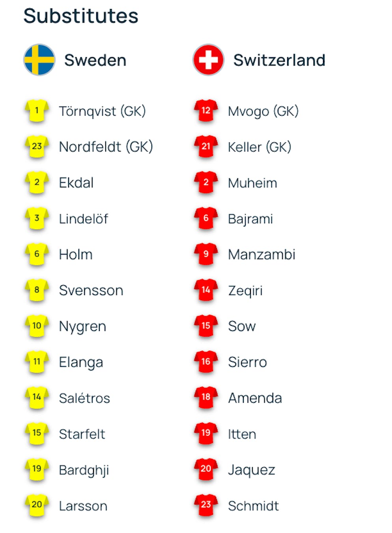This screenshot has width=392, height=533.
Task: Click the yellow number 11 jersey icon
Action: [x=37, y=362]
